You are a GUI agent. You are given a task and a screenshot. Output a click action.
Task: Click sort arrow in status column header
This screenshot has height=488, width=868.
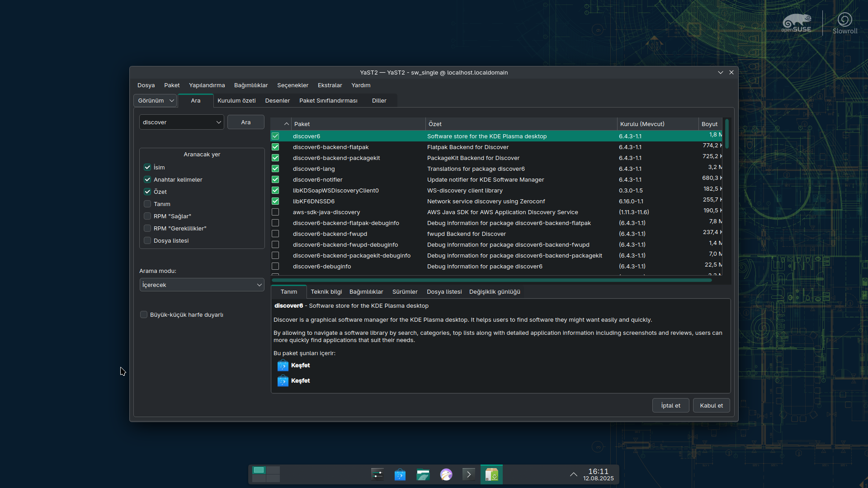[286, 124]
